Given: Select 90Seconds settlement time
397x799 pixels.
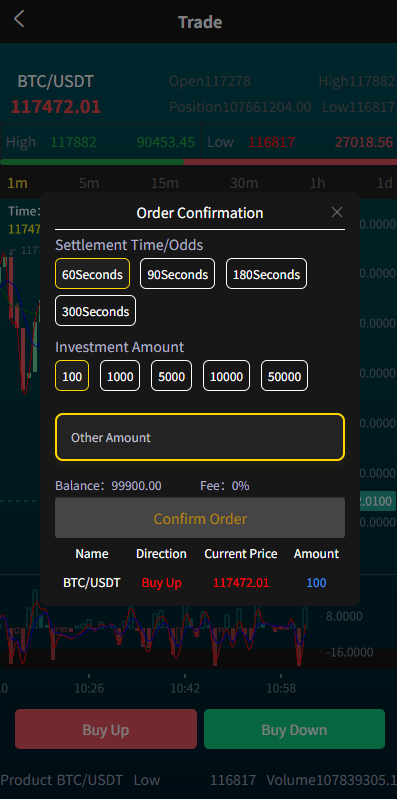Looking at the screenshot, I should tap(177, 274).
